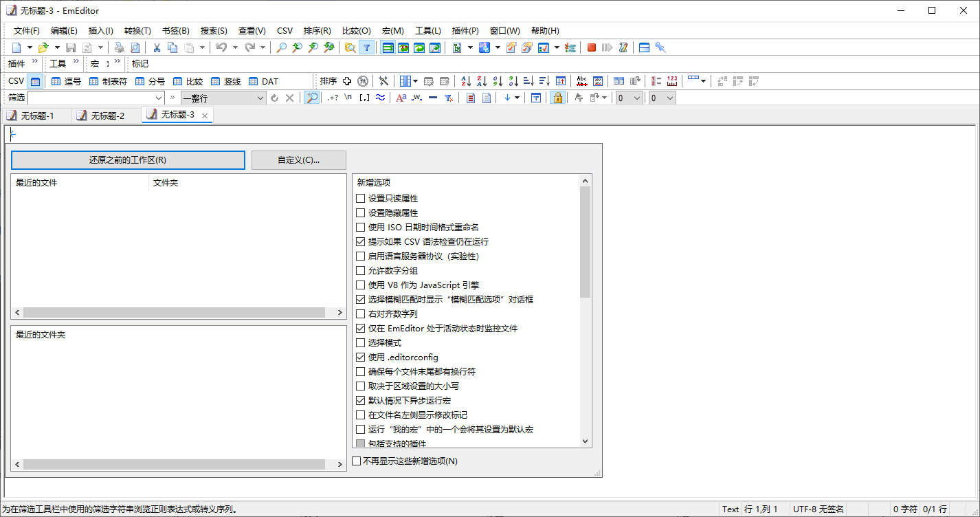980x517 pixels.
Task: Expand the 插件 toolbar overflow chevron
Action: point(35,62)
